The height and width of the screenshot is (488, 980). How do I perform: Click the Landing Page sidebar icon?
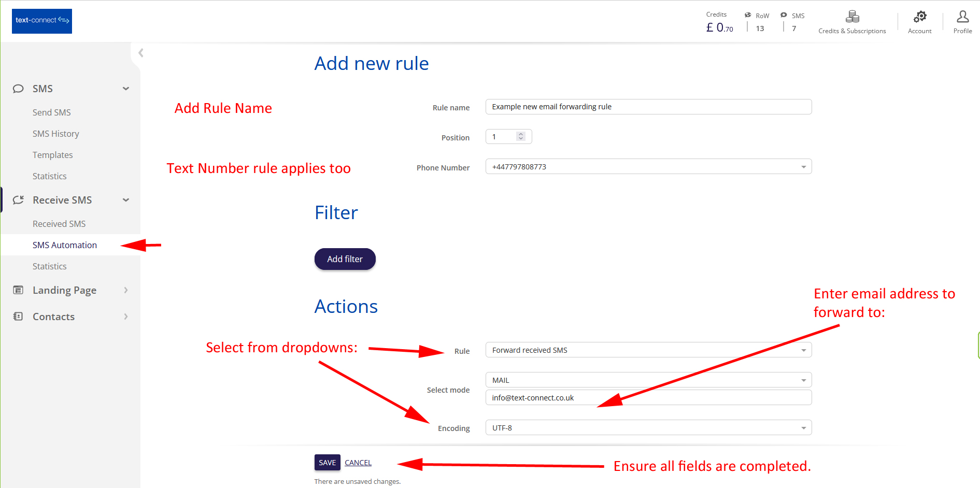19,290
